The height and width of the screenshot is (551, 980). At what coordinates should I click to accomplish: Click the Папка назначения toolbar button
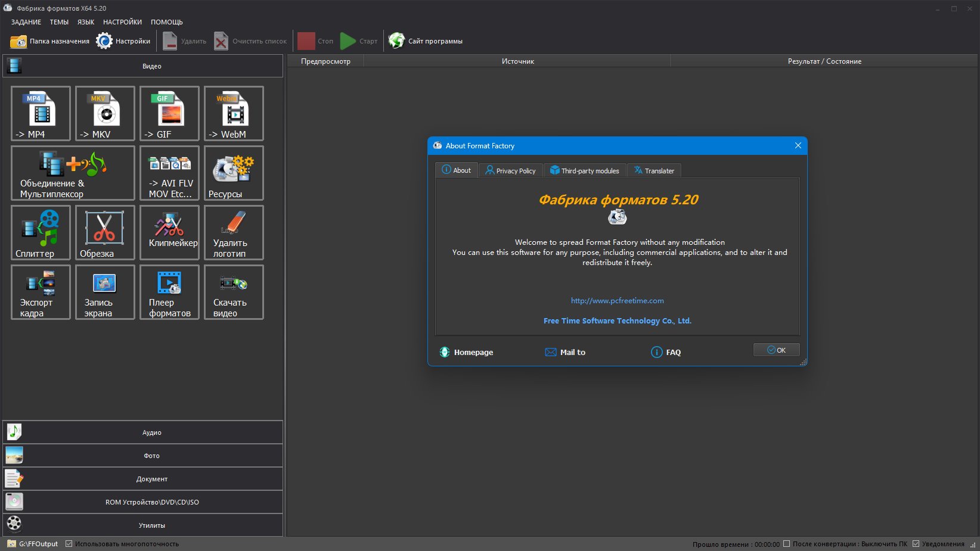coord(50,41)
